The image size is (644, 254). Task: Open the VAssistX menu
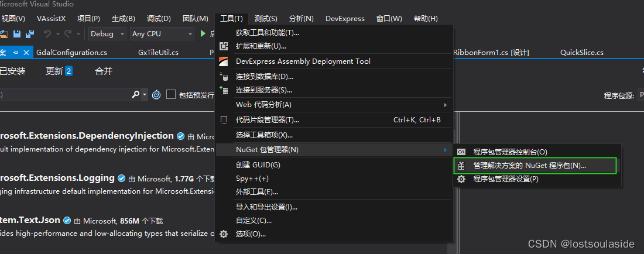click(52, 19)
